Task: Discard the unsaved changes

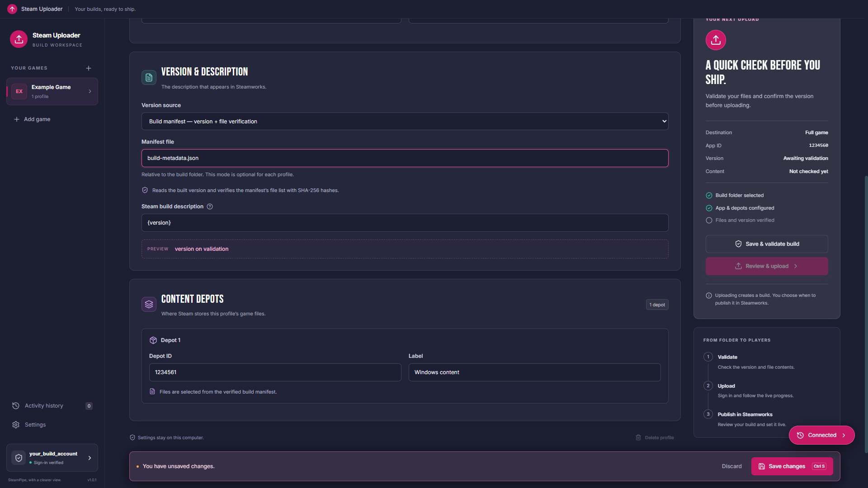Action: (x=731, y=466)
